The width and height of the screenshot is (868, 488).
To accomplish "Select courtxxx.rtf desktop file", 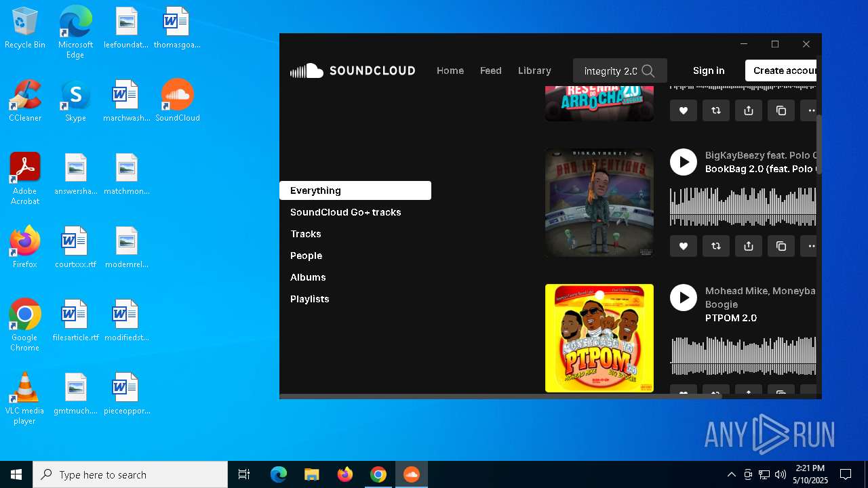I will (75, 247).
